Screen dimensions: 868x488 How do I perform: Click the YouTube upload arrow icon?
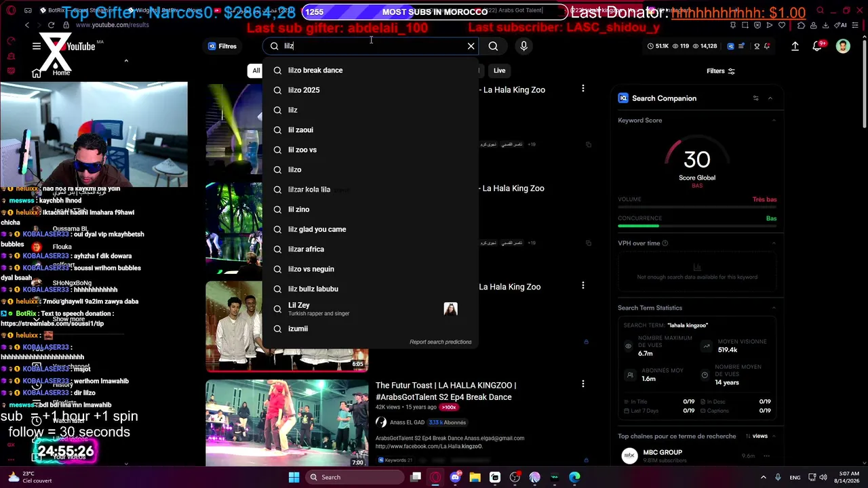795,46
